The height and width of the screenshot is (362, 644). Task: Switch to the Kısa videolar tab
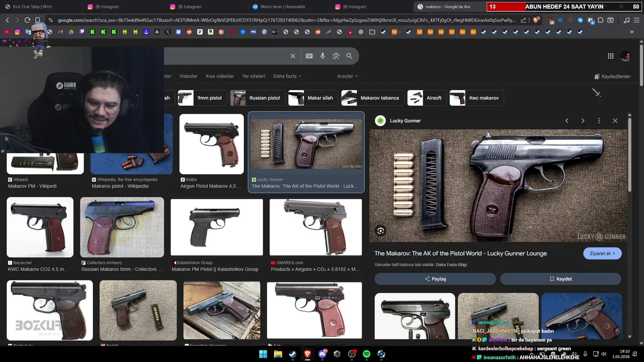coord(220,76)
